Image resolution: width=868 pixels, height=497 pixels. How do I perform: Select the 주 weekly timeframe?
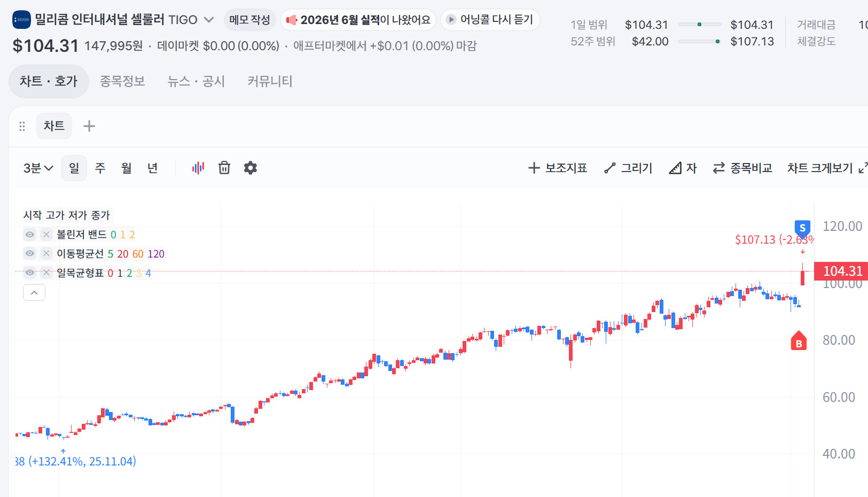click(x=100, y=168)
